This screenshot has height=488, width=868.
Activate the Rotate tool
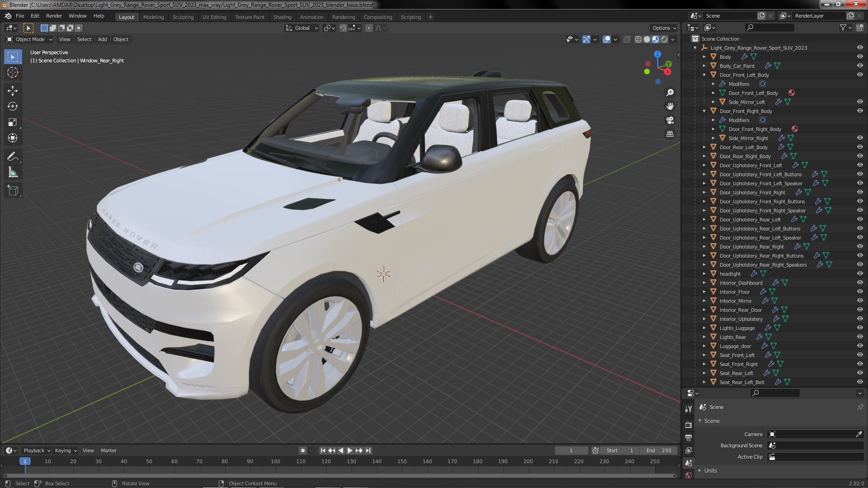pyautogui.click(x=13, y=106)
